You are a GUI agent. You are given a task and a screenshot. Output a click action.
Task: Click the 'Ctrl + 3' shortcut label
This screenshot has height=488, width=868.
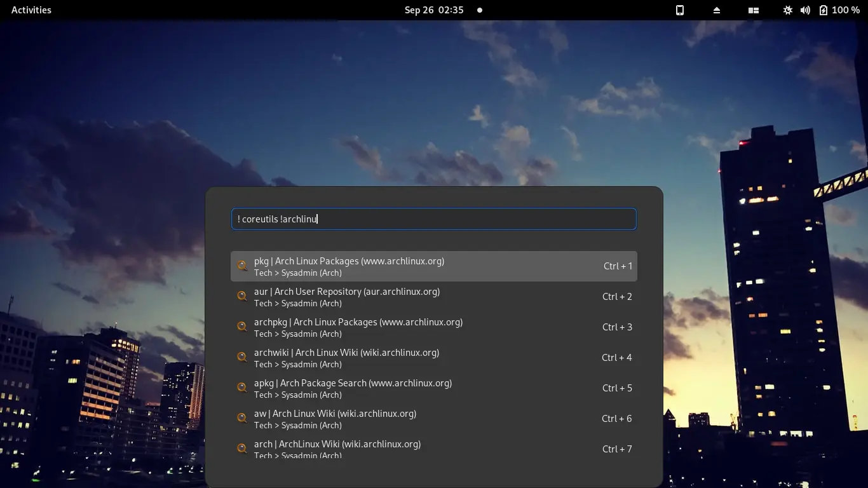pos(617,327)
